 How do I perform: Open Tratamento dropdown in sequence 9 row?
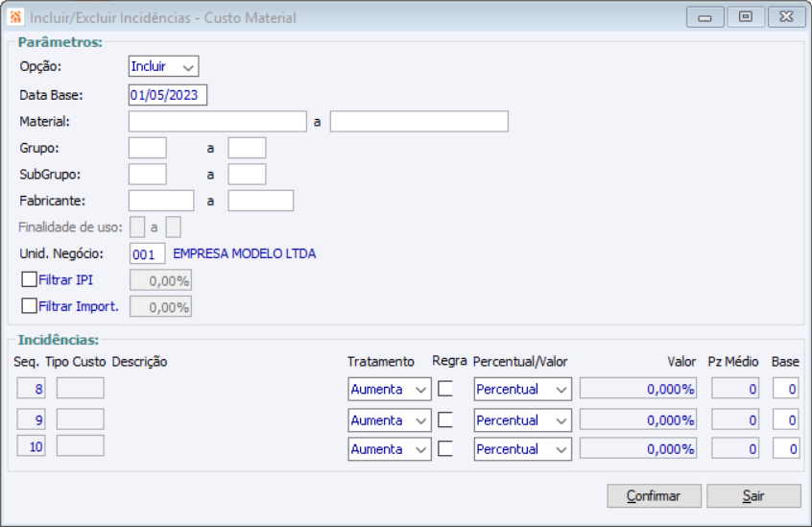[x=390, y=420]
